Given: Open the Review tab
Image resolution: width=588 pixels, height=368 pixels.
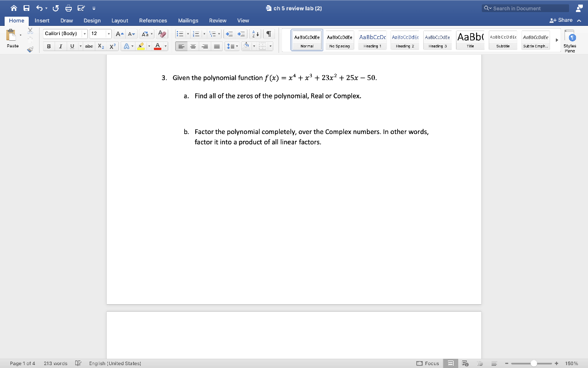Looking at the screenshot, I should (218, 20).
